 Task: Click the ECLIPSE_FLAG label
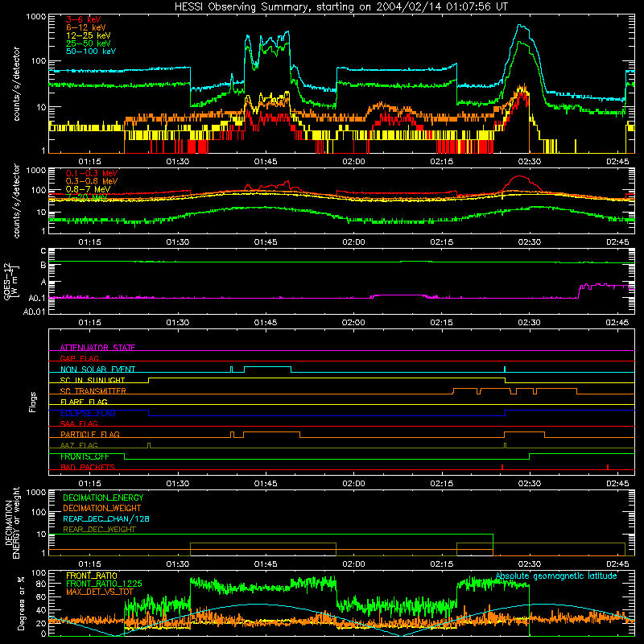pyautogui.click(x=88, y=413)
